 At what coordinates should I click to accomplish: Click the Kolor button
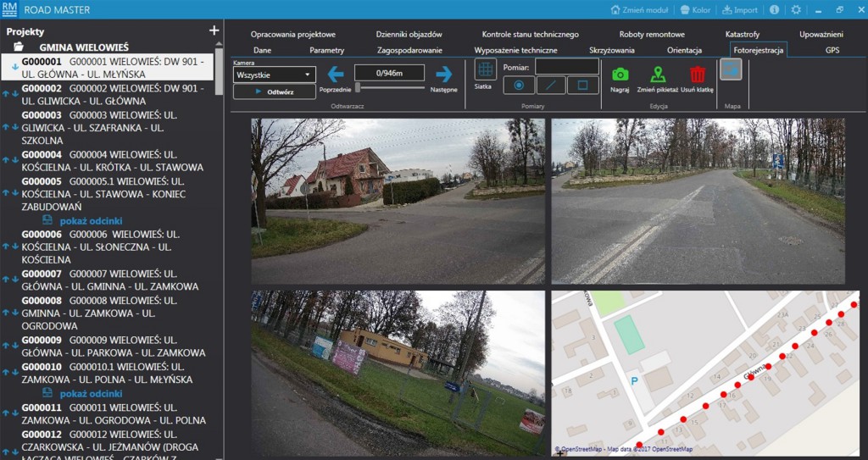pos(695,10)
